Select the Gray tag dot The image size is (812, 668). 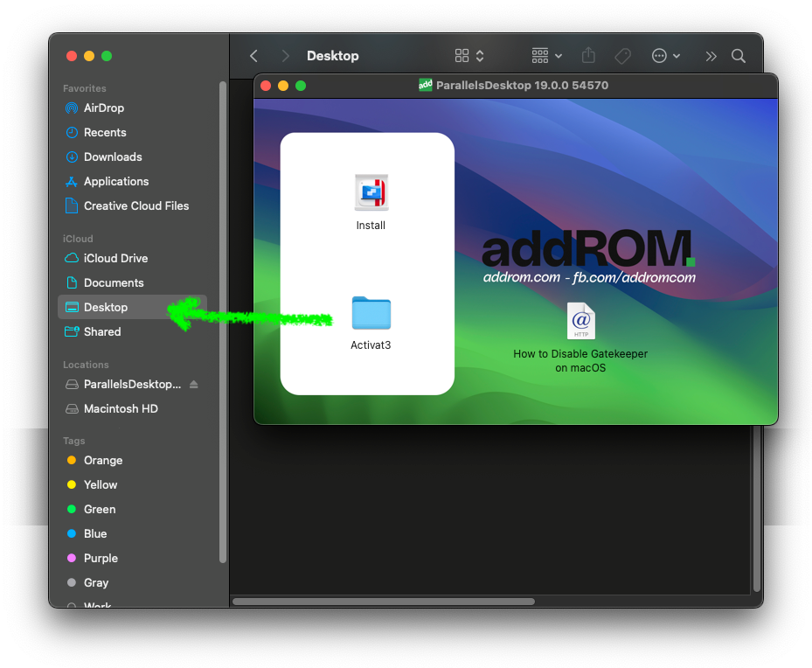coord(72,582)
